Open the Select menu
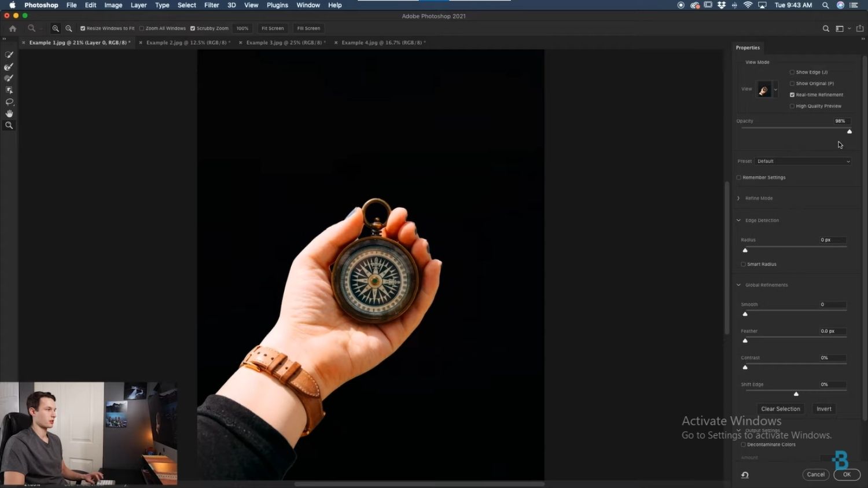This screenshot has height=488, width=868. click(x=186, y=5)
